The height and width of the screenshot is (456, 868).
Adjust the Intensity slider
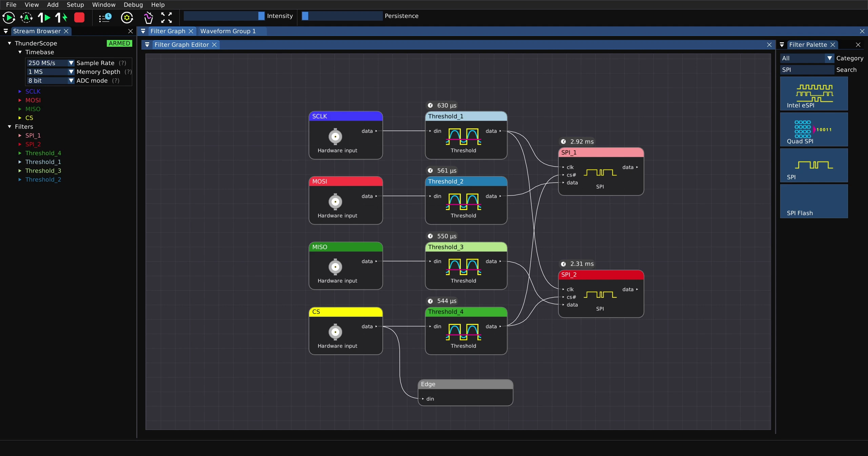[x=224, y=16]
